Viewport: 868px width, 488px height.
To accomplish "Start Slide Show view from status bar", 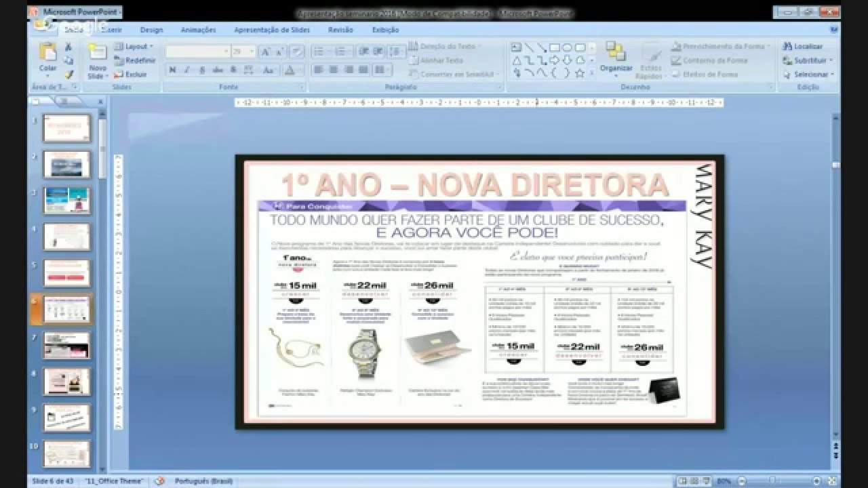I will coord(706,481).
